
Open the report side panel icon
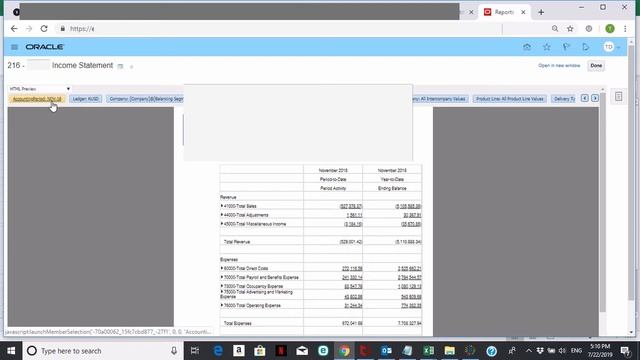coord(618,97)
